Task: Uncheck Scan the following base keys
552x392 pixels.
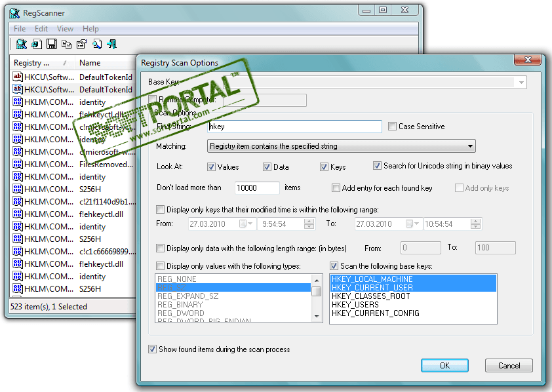Action: click(334, 265)
